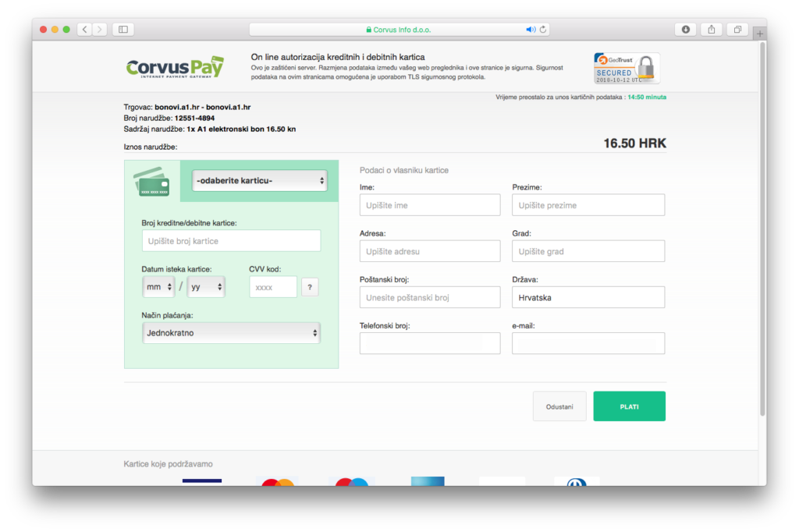Viewport: 799px width, 532px height.
Task: Focus the CVV kod field
Action: pyautogui.click(x=273, y=287)
